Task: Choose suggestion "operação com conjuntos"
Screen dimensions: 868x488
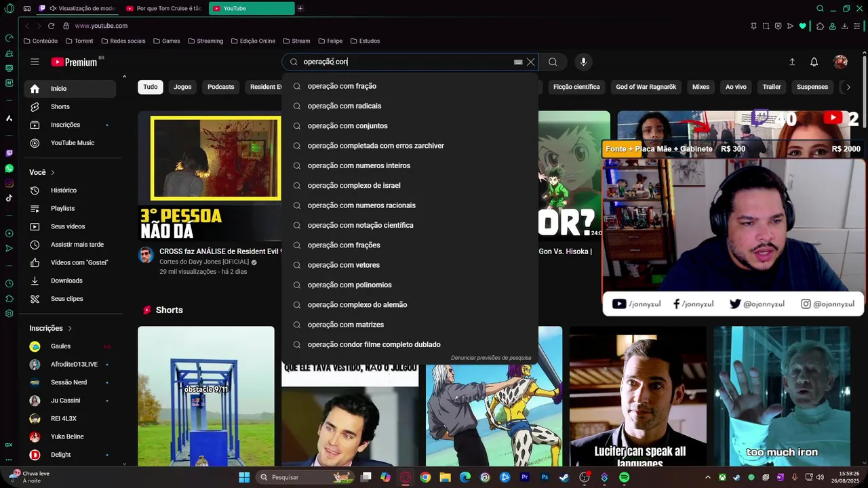Action: (410, 126)
